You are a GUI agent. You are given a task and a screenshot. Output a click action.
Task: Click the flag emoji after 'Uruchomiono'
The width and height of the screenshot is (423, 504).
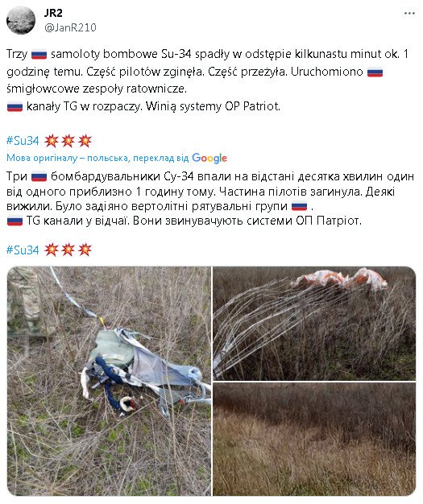[x=375, y=72]
